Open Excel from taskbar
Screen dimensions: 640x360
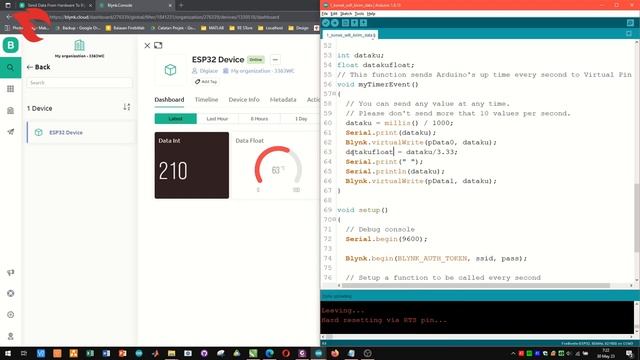click(90, 353)
